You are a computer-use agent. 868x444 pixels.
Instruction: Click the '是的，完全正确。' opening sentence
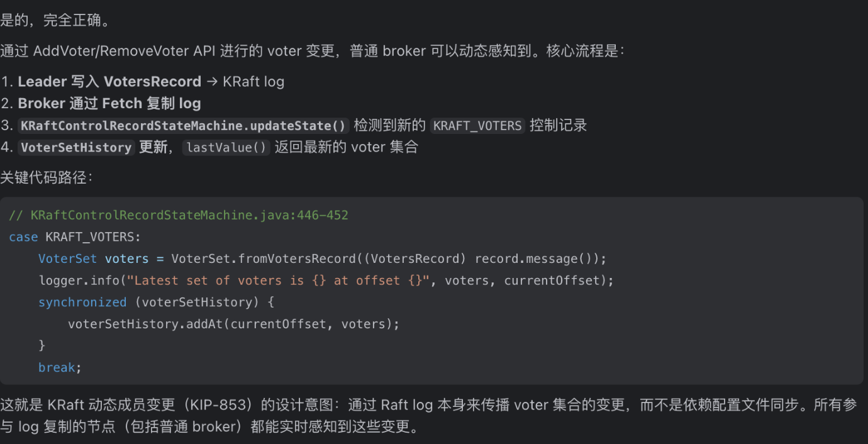(x=56, y=21)
